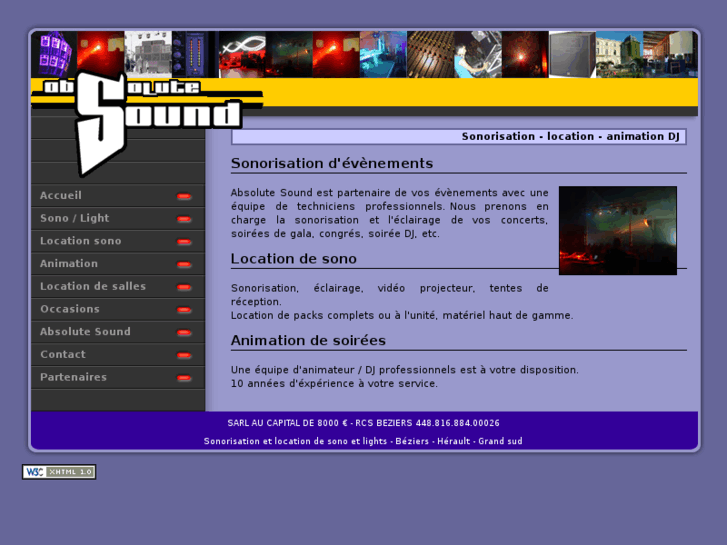Select the Animation menu item
This screenshot has height=545, width=727.
pyautogui.click(x=118, y=264)
